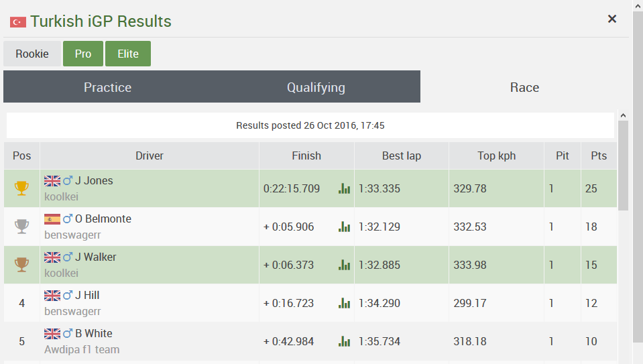
Task: Open driver O Belmonte profile
Action: [x=103, y=219]
